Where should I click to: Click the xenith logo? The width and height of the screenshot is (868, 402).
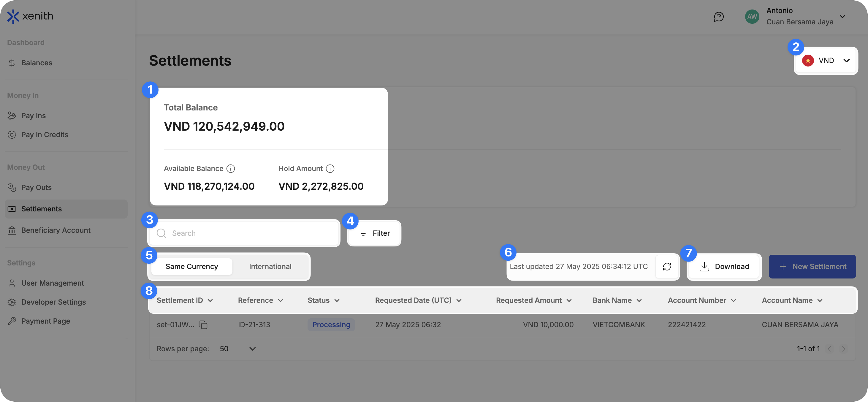tap(30, 16)
